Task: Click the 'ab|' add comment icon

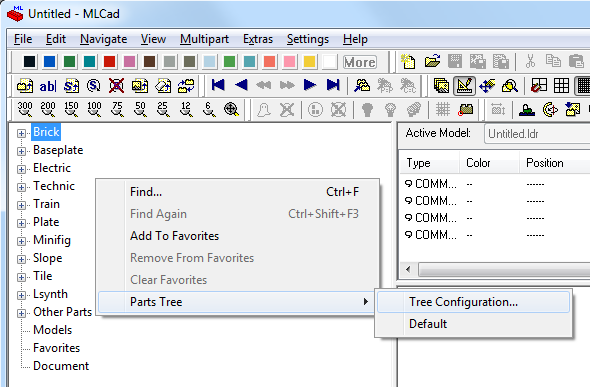Action: pos(47,86)
